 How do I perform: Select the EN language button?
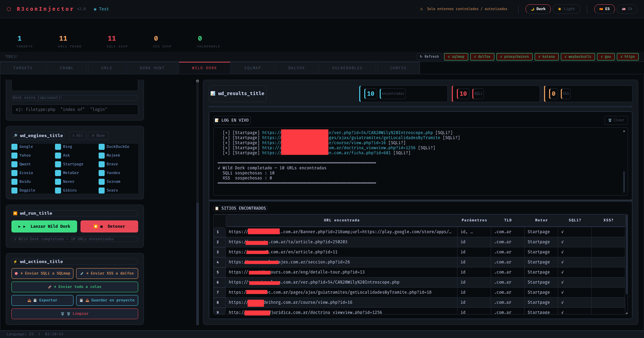(x=626, y=9)
